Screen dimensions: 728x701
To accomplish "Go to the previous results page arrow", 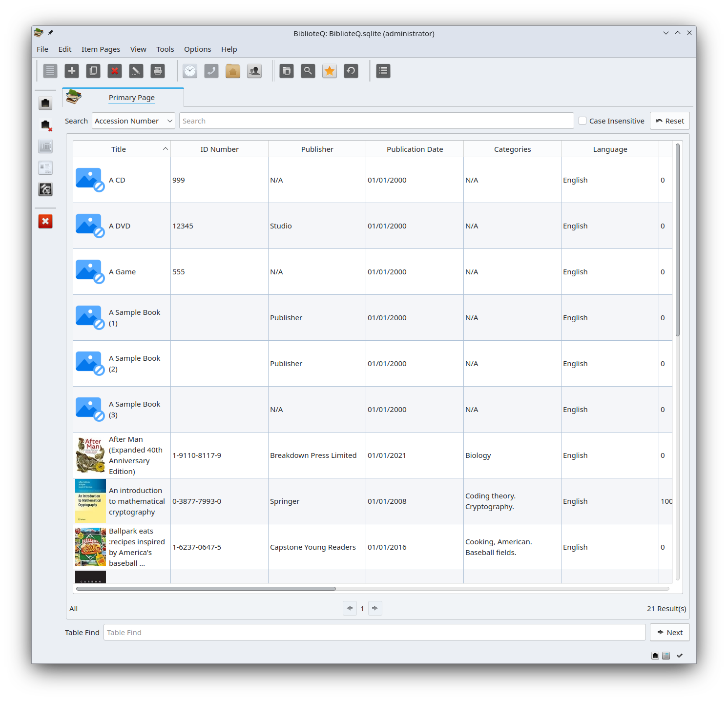I will [x=350, y=608].
